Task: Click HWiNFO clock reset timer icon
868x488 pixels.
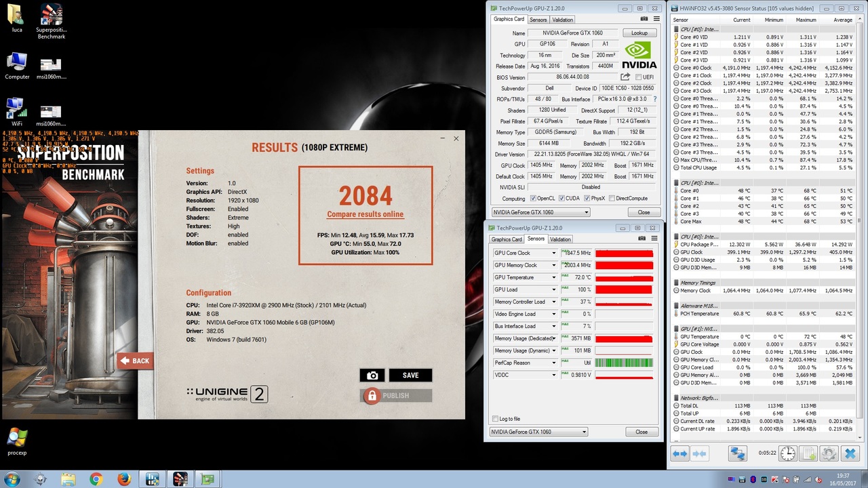Action: click(787, 453)
